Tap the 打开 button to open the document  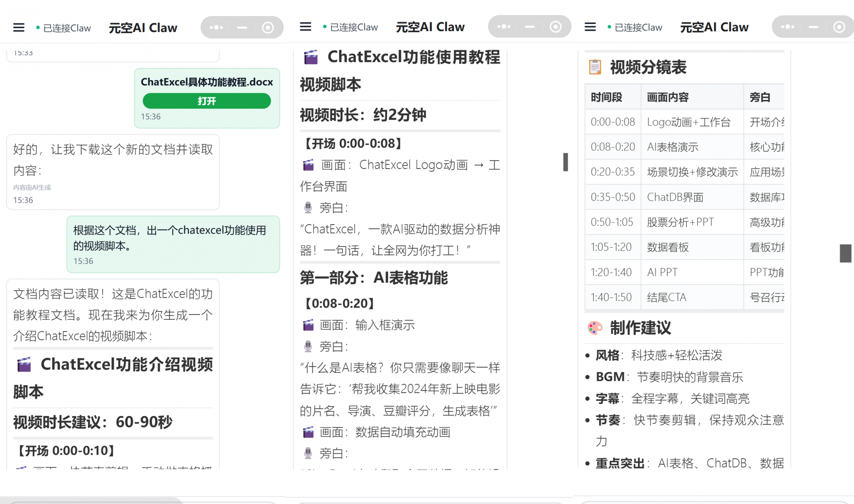pos(206,100)
